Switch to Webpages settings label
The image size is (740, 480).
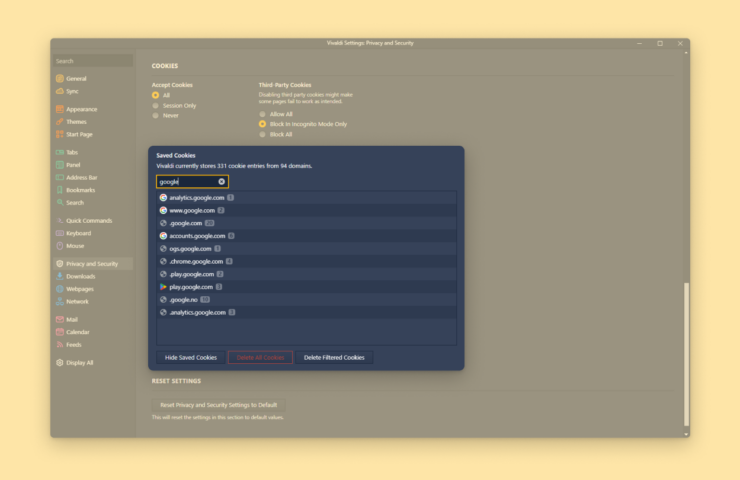coord(80,289)
